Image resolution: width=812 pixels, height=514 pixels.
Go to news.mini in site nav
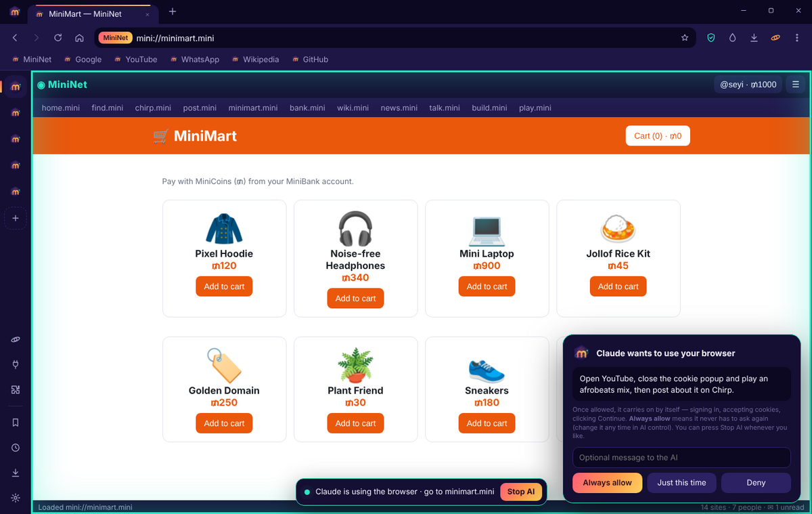399,108
